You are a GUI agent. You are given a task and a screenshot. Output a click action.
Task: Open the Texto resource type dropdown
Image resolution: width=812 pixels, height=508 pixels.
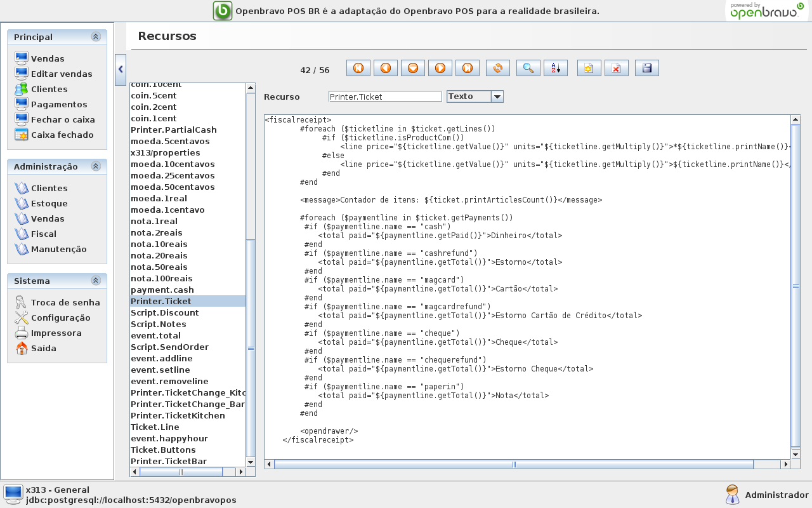[497, 97]
